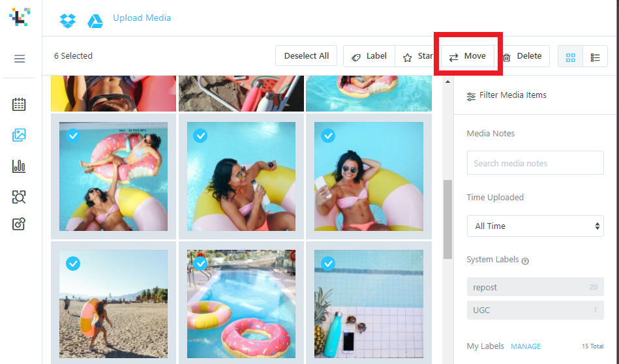Screen dimensions: 619x364
Task: Click the 15 Total labels count
Action: (x=592, y=346)
